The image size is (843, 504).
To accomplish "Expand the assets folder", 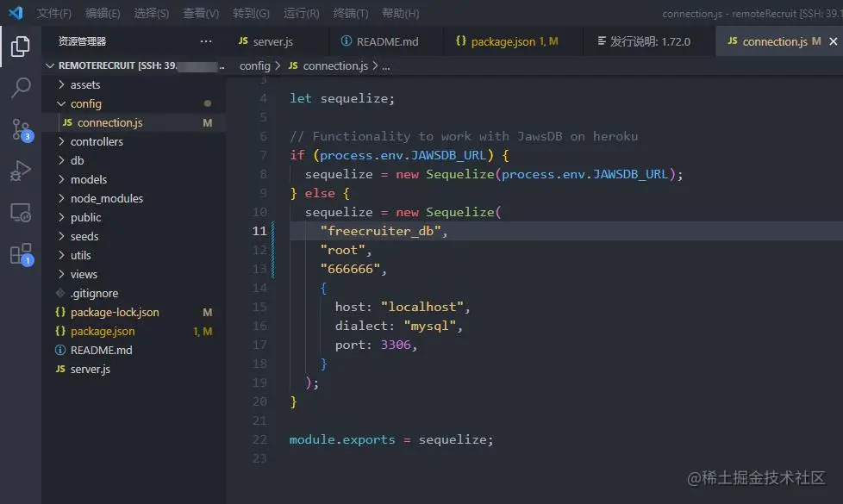I will coord(61,84).
